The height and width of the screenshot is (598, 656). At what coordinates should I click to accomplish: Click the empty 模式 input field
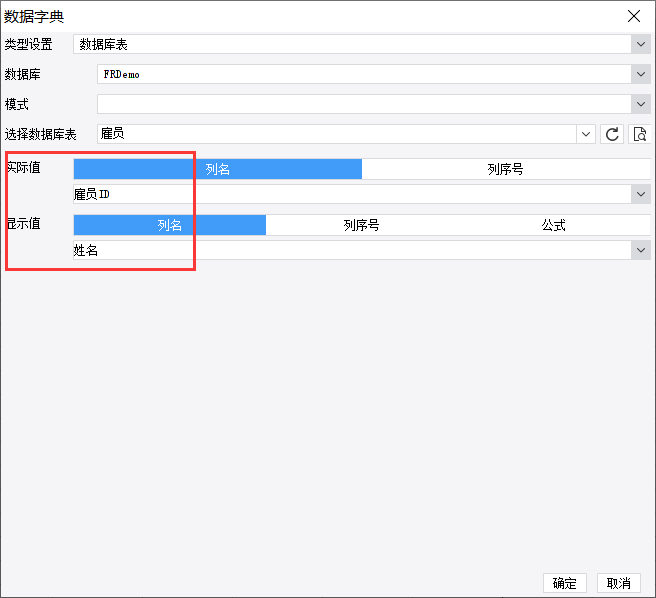[x=360, y=104]
